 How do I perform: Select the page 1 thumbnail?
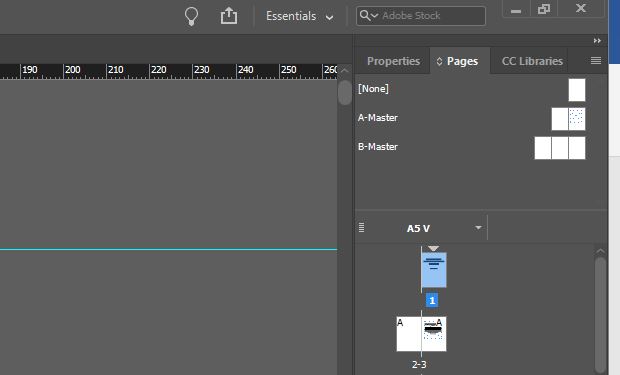point(434,270)
